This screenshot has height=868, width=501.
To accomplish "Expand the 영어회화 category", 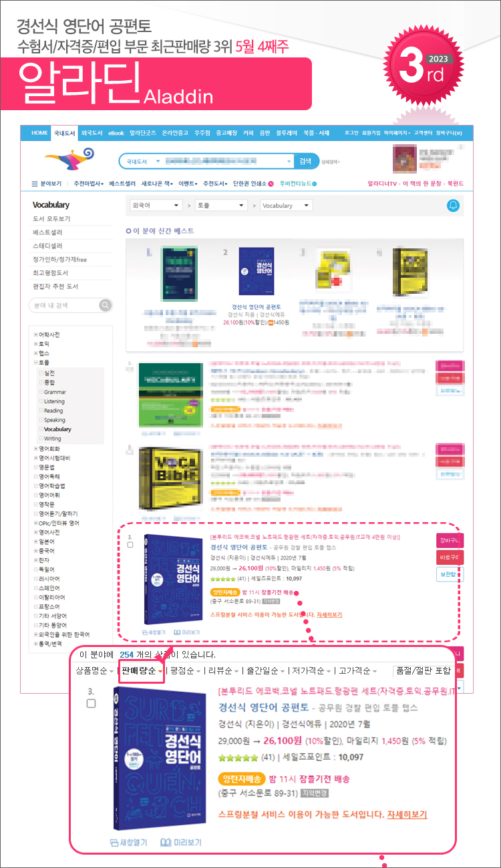I will coord(36,449).
